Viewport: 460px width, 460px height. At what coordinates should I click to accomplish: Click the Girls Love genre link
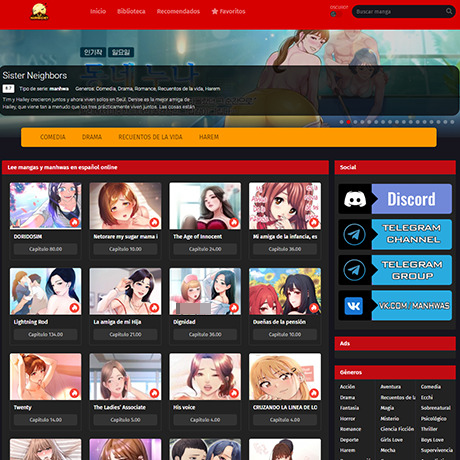[391, 440]
